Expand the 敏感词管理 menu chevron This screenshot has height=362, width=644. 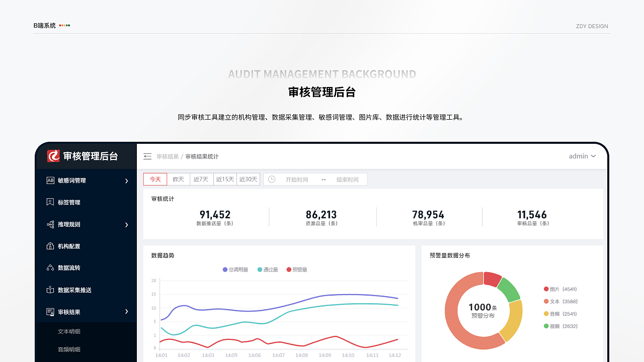pos(127,180)
